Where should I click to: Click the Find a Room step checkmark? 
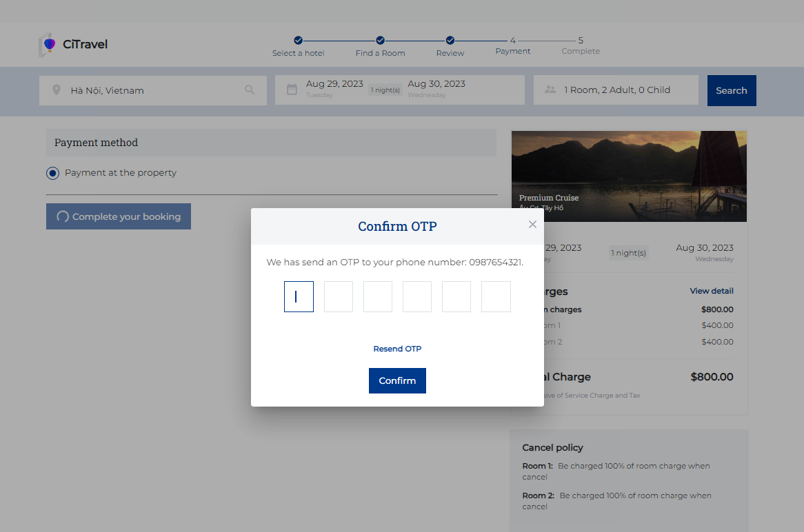tap(380, 41)
